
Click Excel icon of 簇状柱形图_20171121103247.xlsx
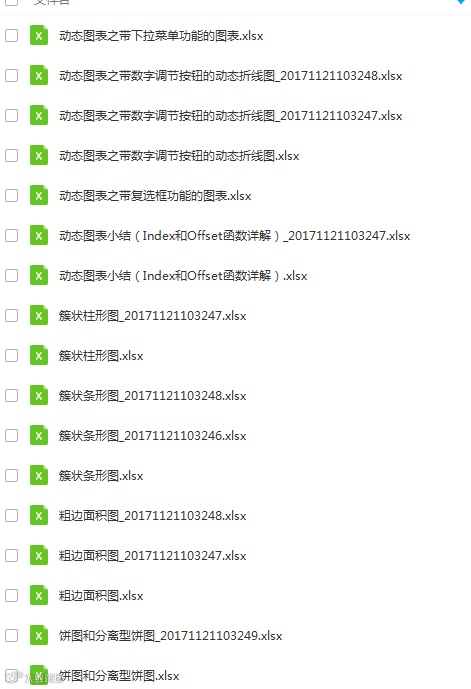(39, 315)
